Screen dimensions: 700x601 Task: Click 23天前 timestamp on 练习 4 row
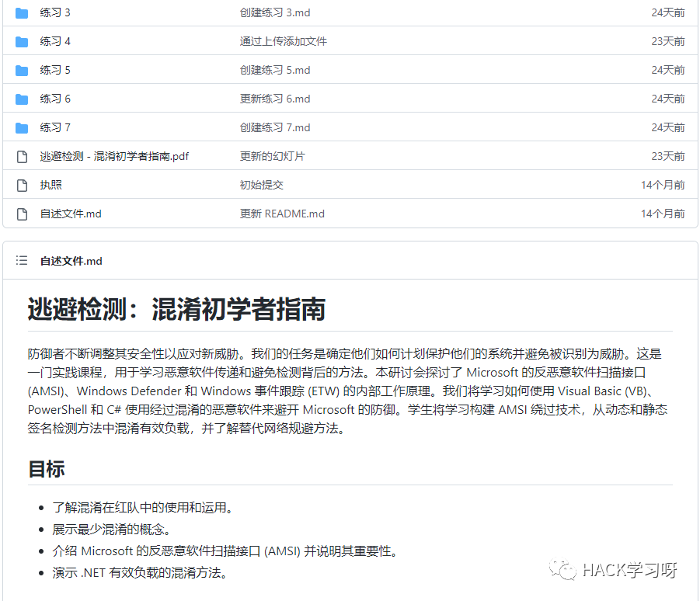pyautogui.click(x=668, y=41)
